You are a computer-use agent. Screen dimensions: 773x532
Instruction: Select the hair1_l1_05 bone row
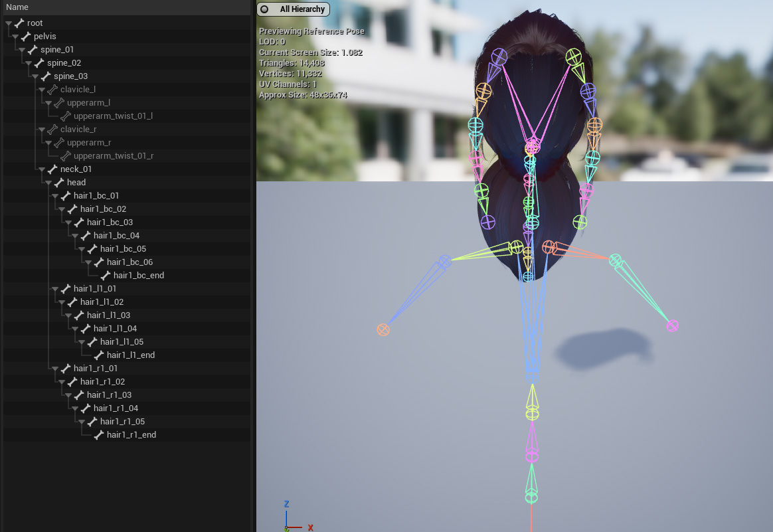point(127,341)
